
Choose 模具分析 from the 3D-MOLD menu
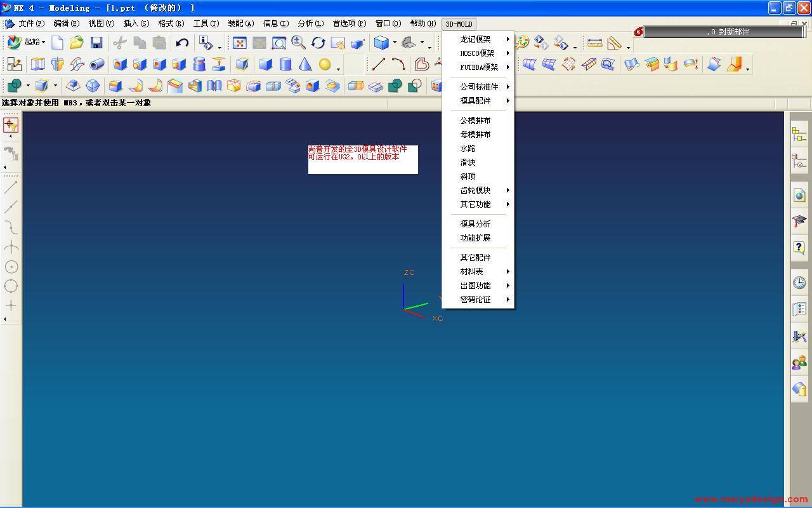pyautogui.click(x=478, y=224)
